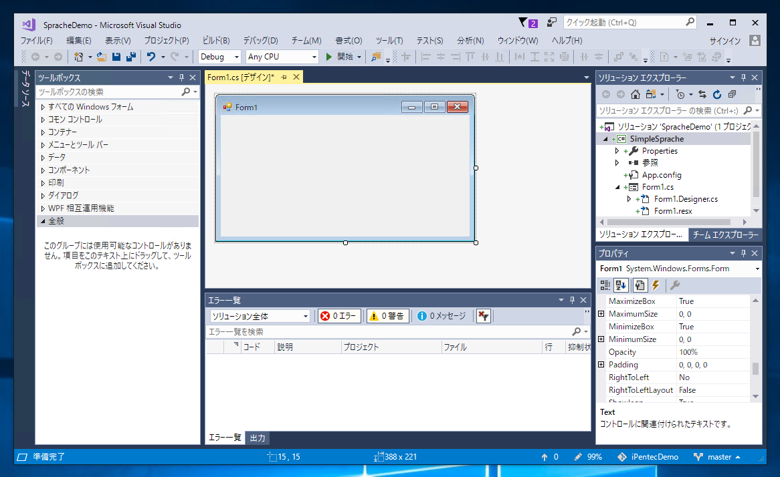
Task: Open the Form1 object selector dropdown
Action: 757,269
